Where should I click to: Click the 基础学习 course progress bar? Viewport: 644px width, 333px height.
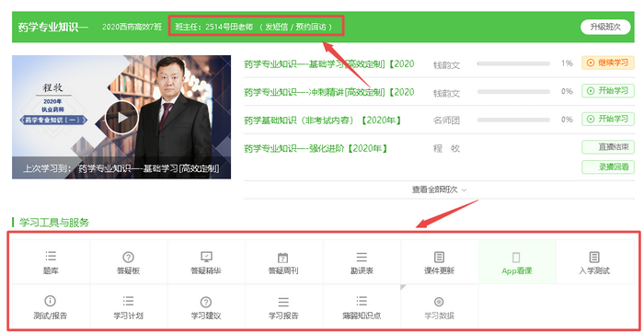click(513, 63)
